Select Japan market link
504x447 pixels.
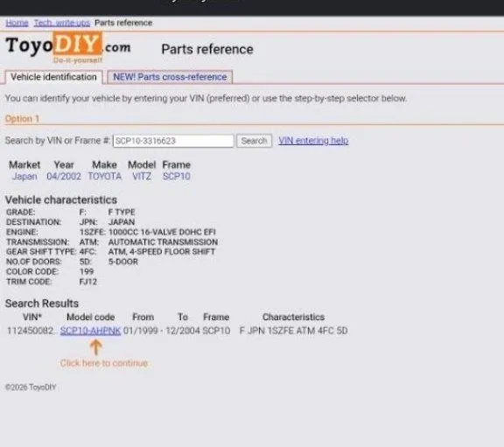pos(24,177)
